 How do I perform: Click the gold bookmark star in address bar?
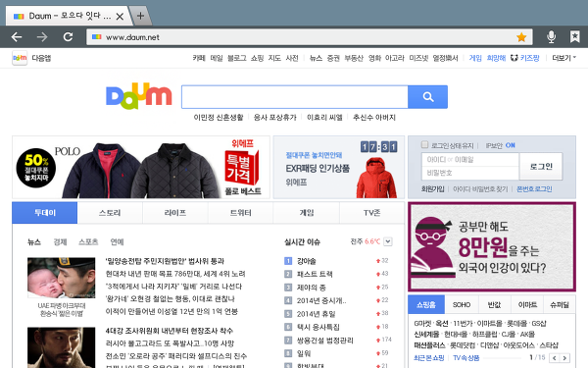(x=521, y=37)
